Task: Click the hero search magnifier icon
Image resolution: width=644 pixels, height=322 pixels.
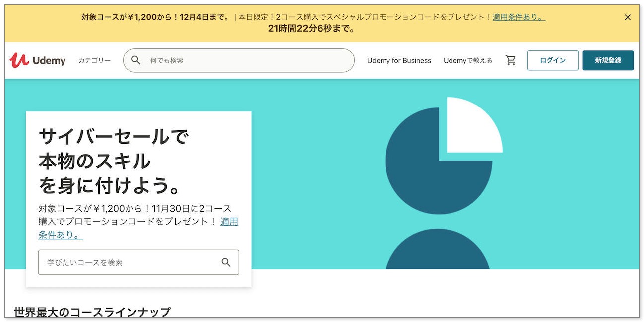Action: coord(226,262)
